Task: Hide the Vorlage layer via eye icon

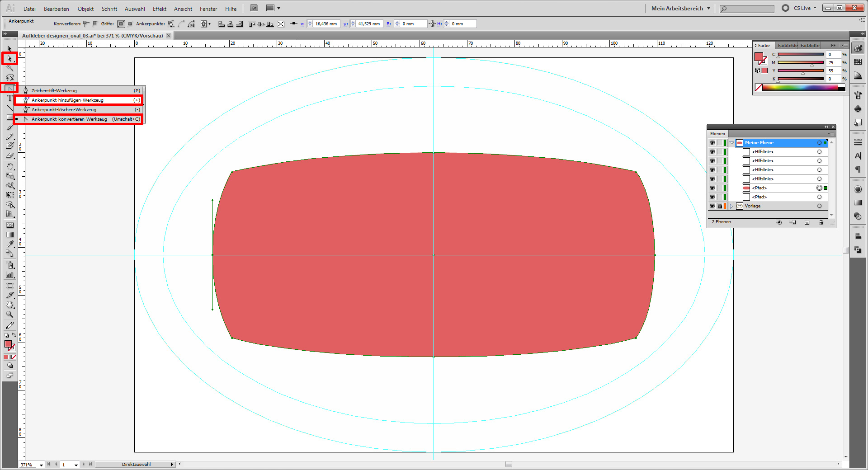Action: [x=712, y=206]
